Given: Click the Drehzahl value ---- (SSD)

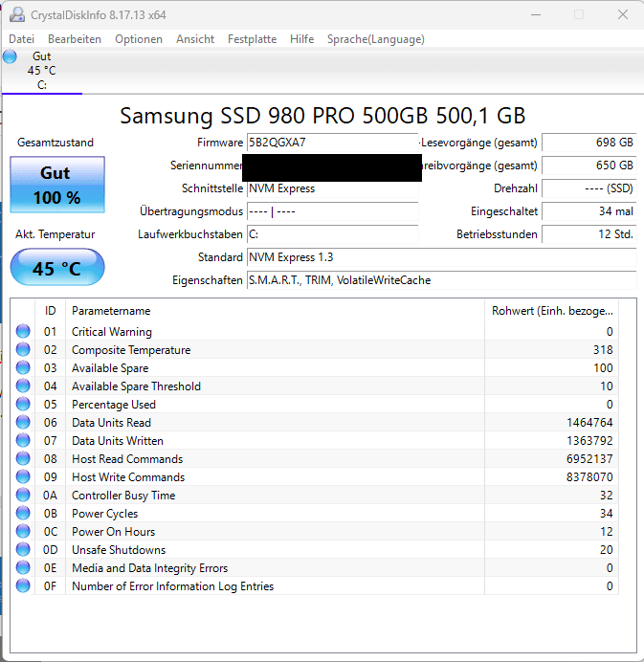Looking at the screenshot, I should 588,188.
